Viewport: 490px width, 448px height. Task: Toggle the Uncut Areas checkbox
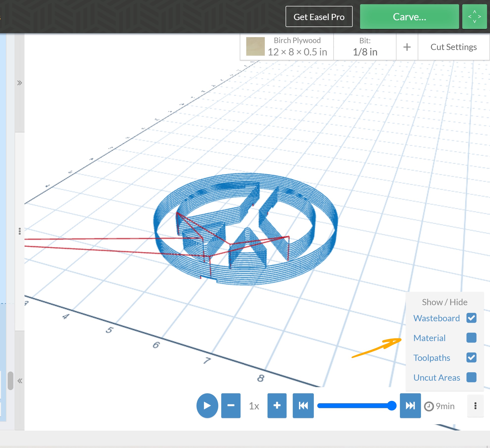pyautogui.click(x=471, y=377)
